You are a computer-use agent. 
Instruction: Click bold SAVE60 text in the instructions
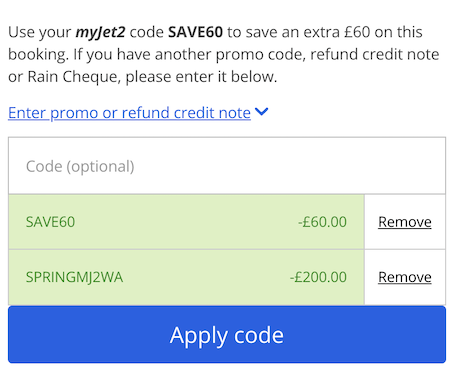point(195,32)
